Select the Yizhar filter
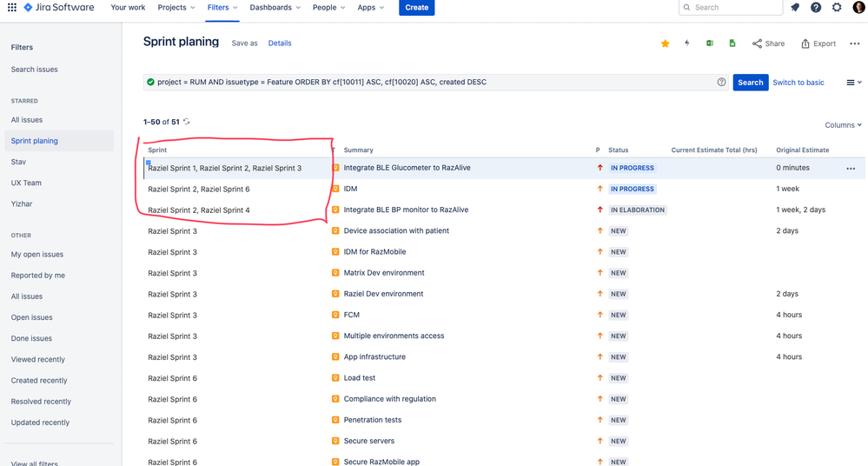Viewport: 868px width, 466px height. click(x=22, y=204)
